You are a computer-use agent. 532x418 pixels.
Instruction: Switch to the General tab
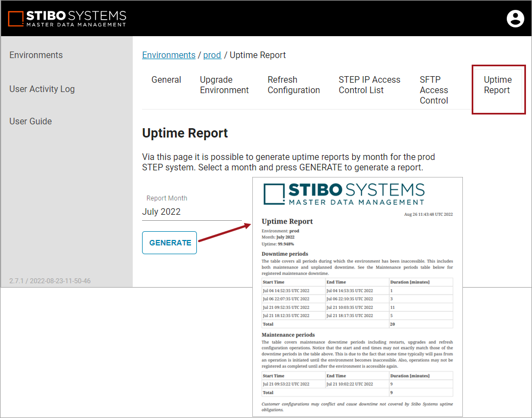pyautogui.click(x=166, y=80)
